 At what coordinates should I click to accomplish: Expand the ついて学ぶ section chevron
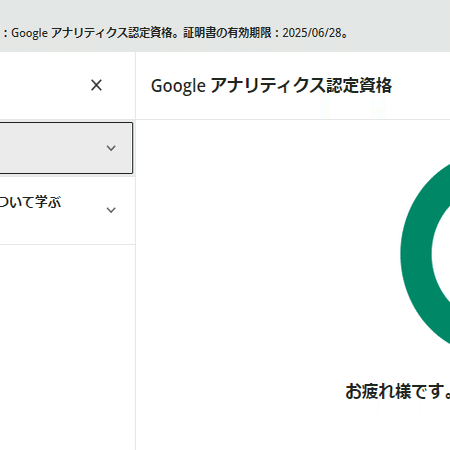111,210
